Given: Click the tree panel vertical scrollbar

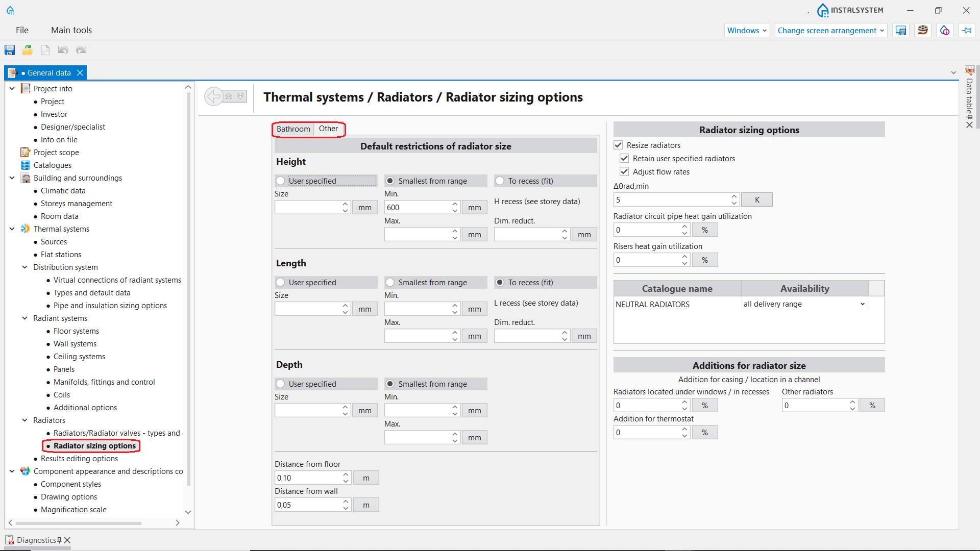Looking at the screenshot, I should click(x=188, y=288).
